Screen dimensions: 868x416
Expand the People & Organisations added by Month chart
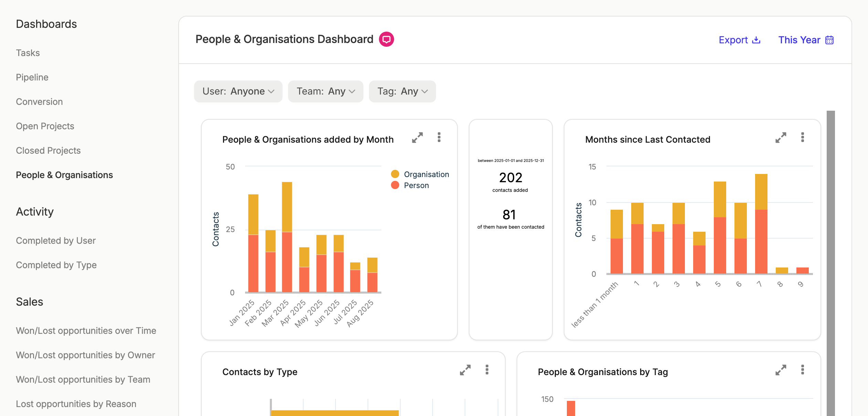(x=417, y=138)
